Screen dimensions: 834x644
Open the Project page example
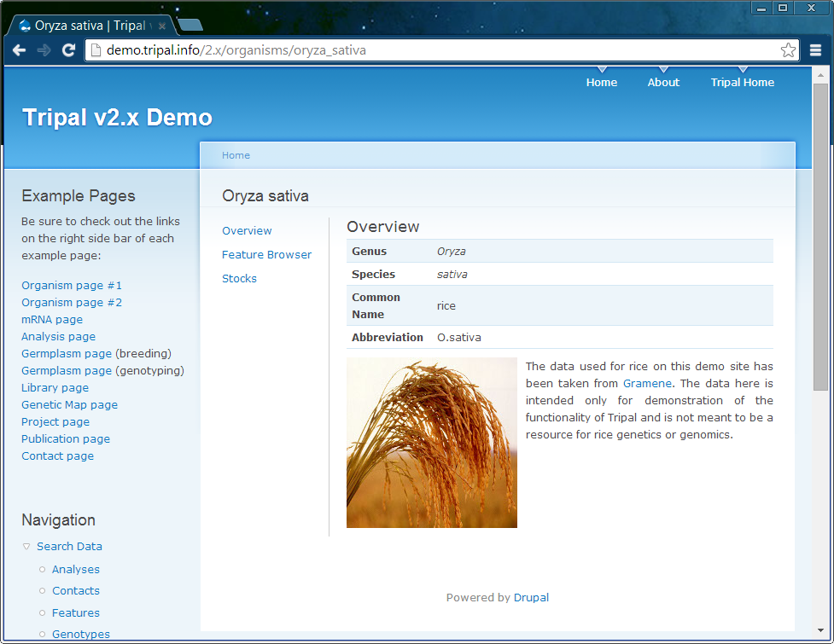(55, 422)
